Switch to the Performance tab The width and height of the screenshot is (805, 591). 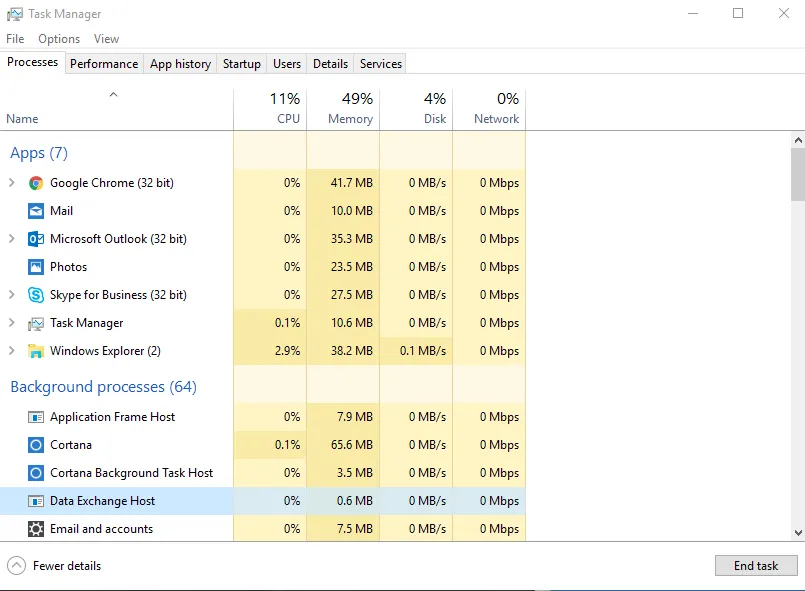(x=104, y=63)
